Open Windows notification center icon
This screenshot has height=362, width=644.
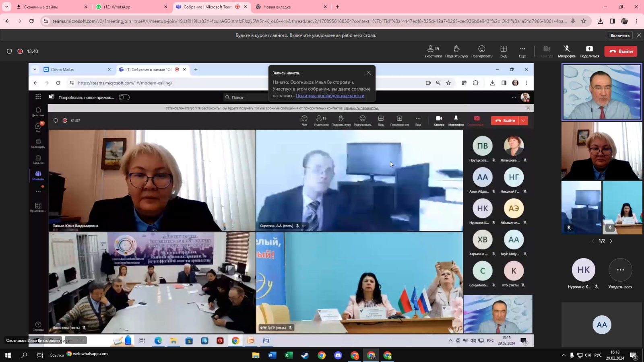click(x=633, y=355)
